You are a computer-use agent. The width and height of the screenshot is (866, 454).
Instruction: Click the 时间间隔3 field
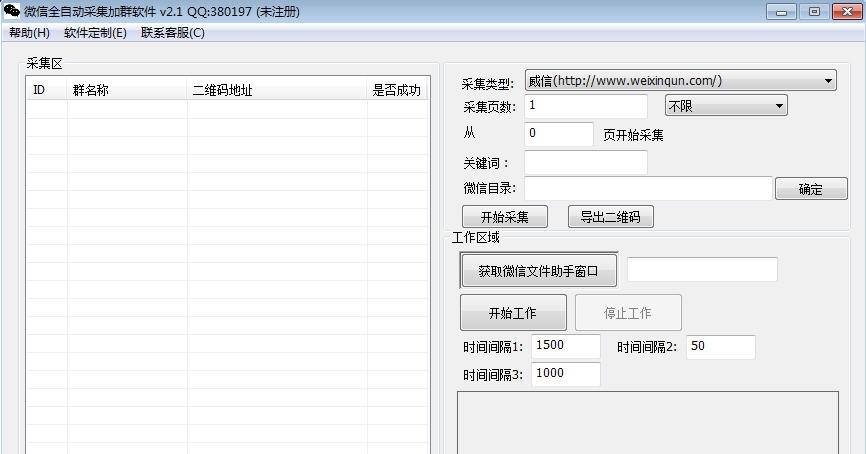tap(566, 374)
